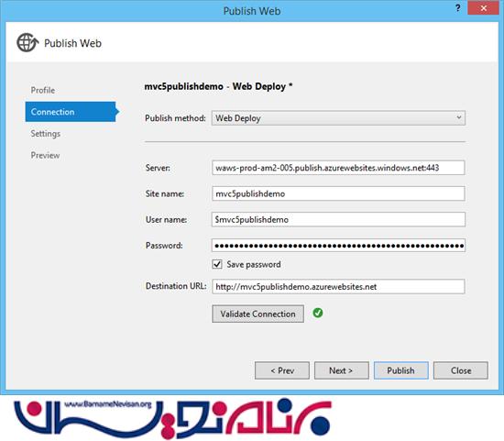Toggle the Save password checkbox
This screenshot has height=441, width=504.
(217, 264)
